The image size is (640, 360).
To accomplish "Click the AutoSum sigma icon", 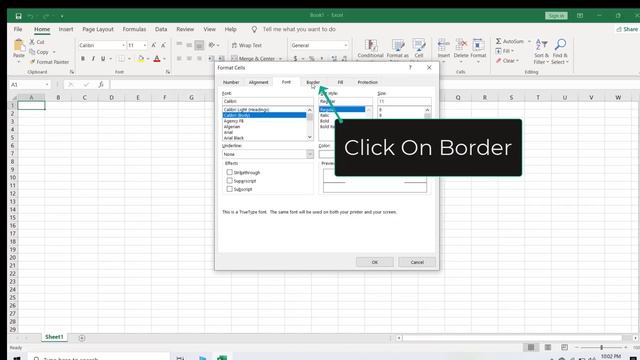I will pos(498,41).
